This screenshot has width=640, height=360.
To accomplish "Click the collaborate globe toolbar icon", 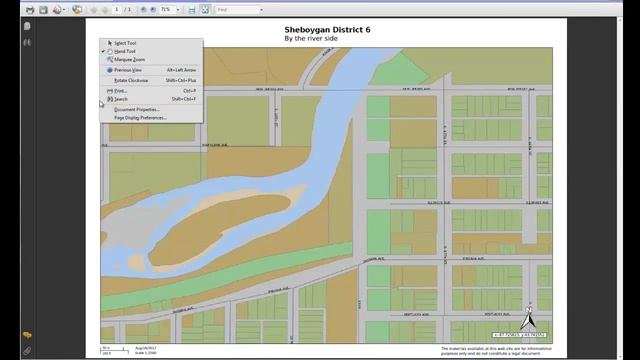I will tap(77, 9).
